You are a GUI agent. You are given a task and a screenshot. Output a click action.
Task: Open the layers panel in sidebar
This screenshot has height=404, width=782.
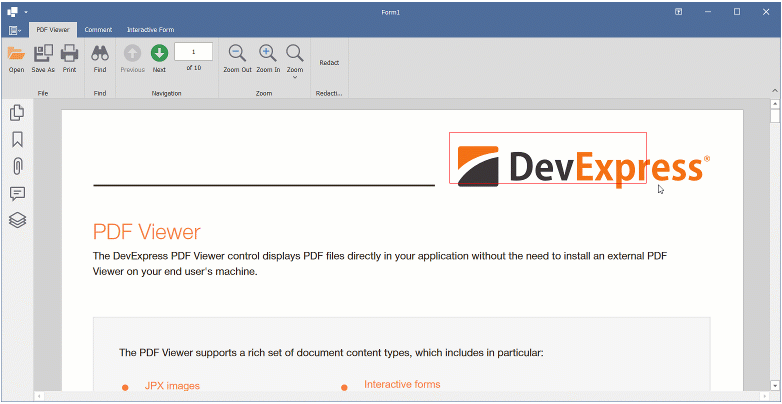point(17,220)
